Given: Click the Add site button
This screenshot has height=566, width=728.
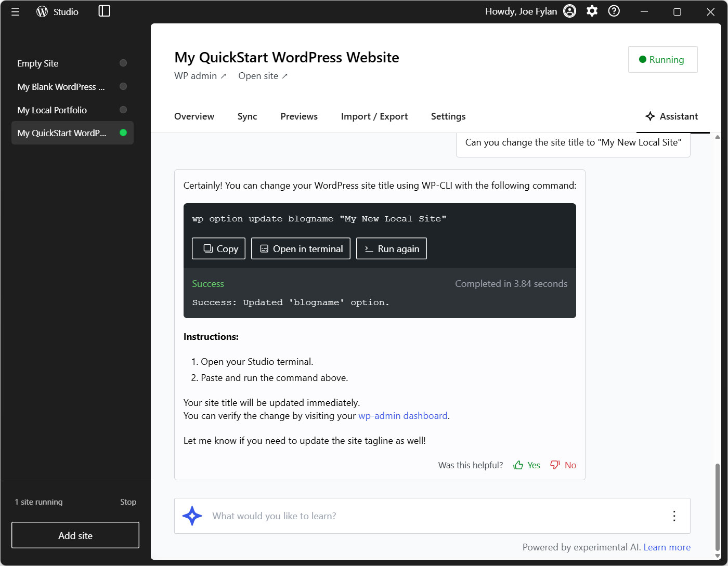Looking at the screenshot, I should click(75, 535).
